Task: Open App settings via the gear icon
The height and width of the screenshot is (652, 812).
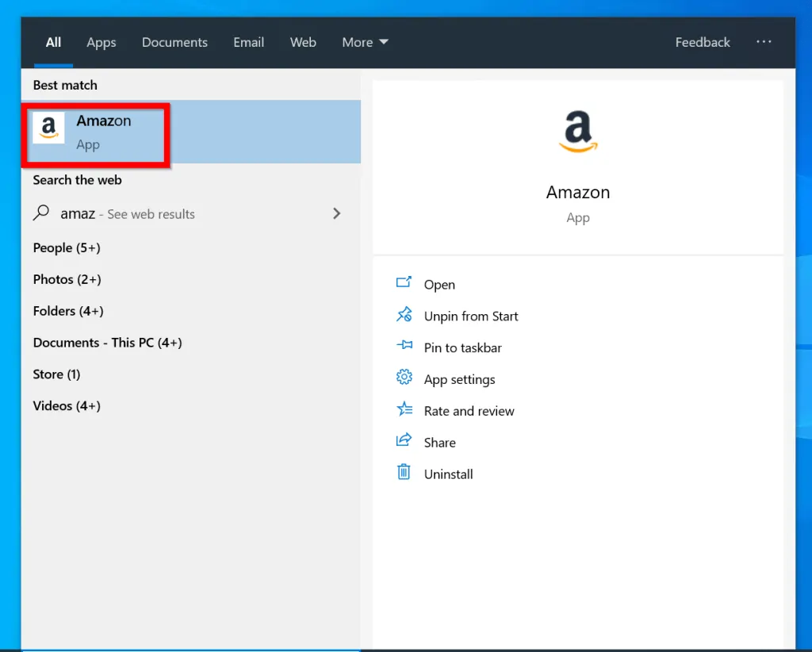Action: (404, 378)
